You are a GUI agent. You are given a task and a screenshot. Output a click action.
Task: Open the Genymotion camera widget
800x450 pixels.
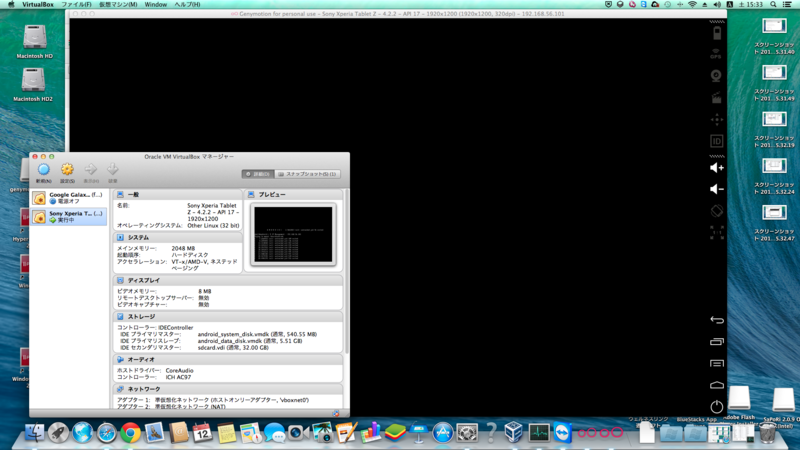716,76
